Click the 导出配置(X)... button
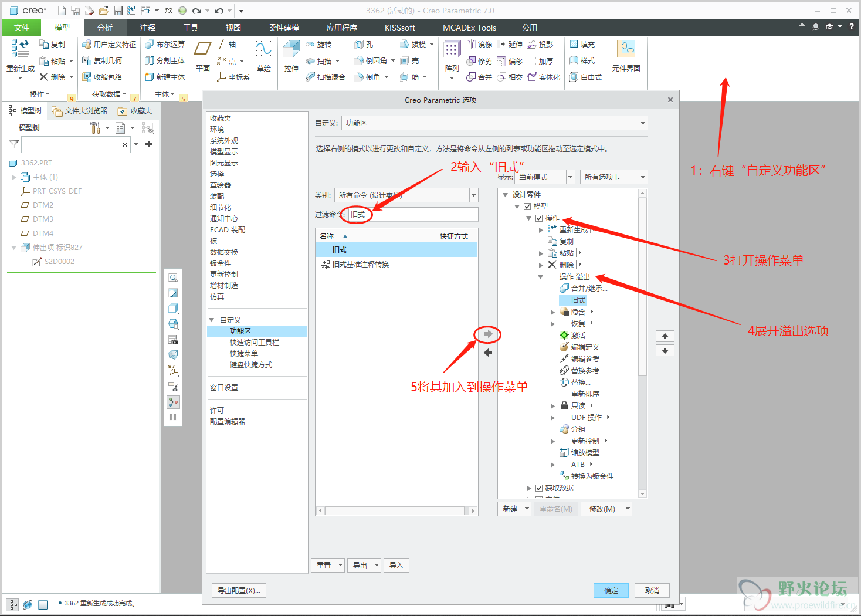This screenshot has height=616, width=861. [x=239, y=591]
